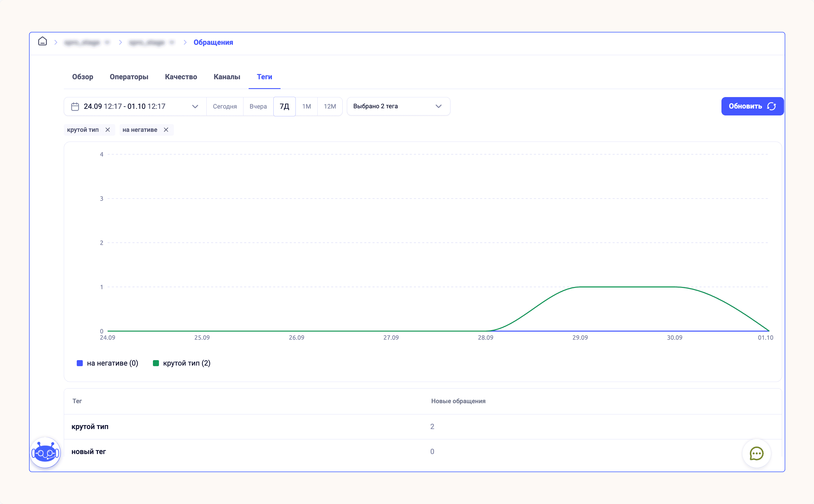Switch to the Качество tab

tap(181, 77)
